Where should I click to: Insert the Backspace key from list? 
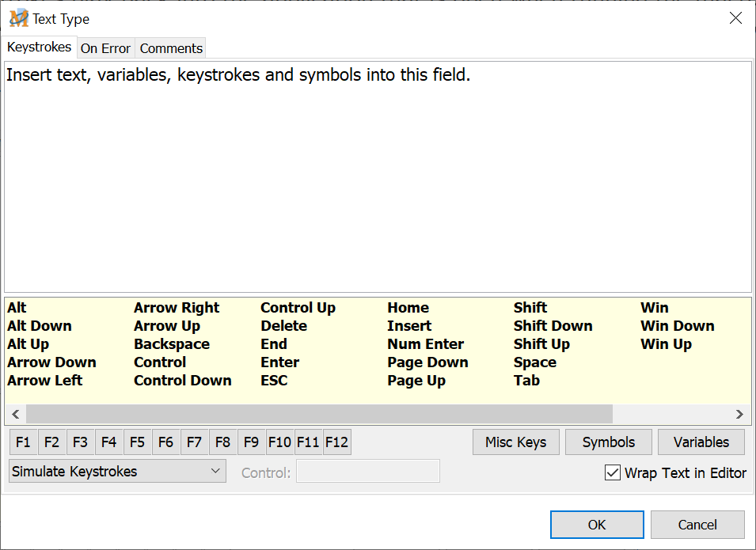(172, 344)
